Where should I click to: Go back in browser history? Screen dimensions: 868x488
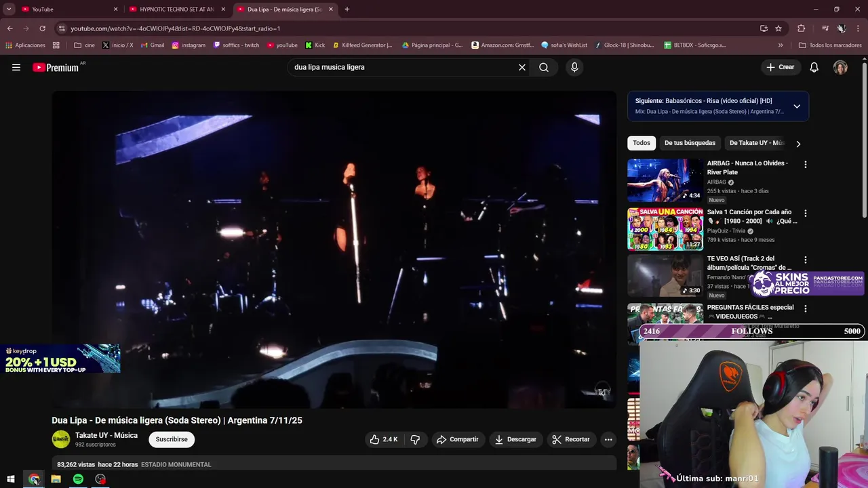click(x=9, y=28)
